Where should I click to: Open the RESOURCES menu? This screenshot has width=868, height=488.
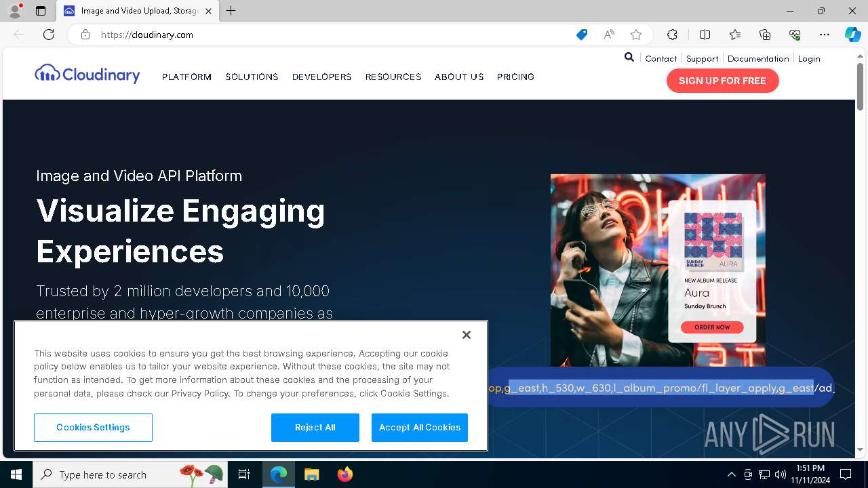coord(393,77)
